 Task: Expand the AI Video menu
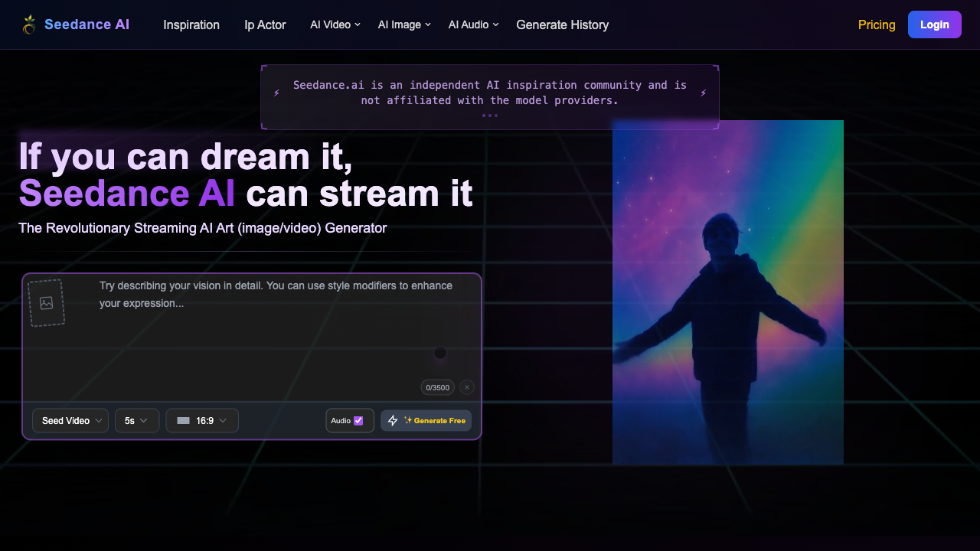[x=335, y=24]
